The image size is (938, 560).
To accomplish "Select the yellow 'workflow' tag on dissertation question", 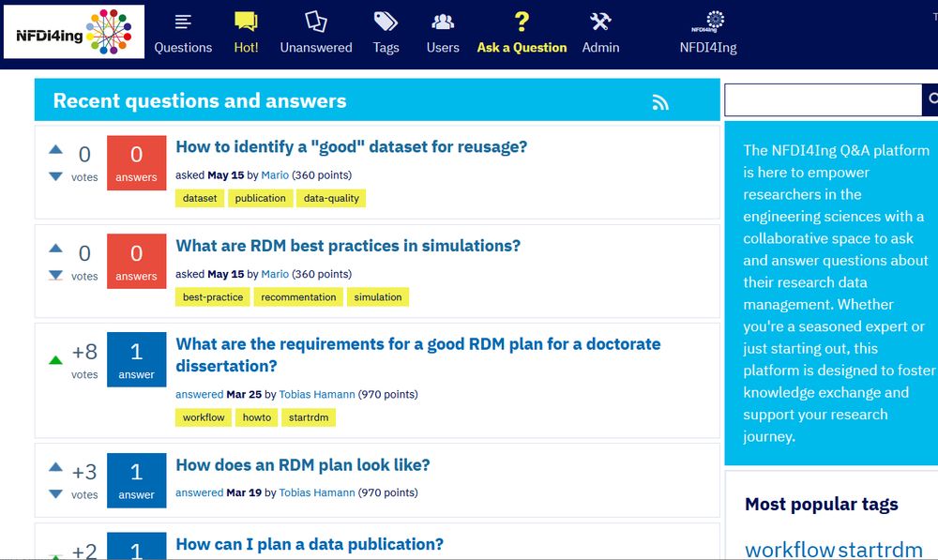I will tap(204, 417).
